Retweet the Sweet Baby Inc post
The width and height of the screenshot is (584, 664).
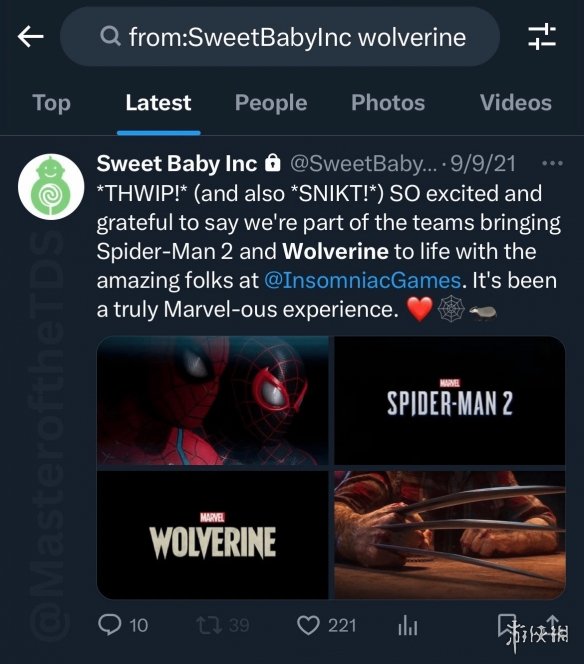209,625
